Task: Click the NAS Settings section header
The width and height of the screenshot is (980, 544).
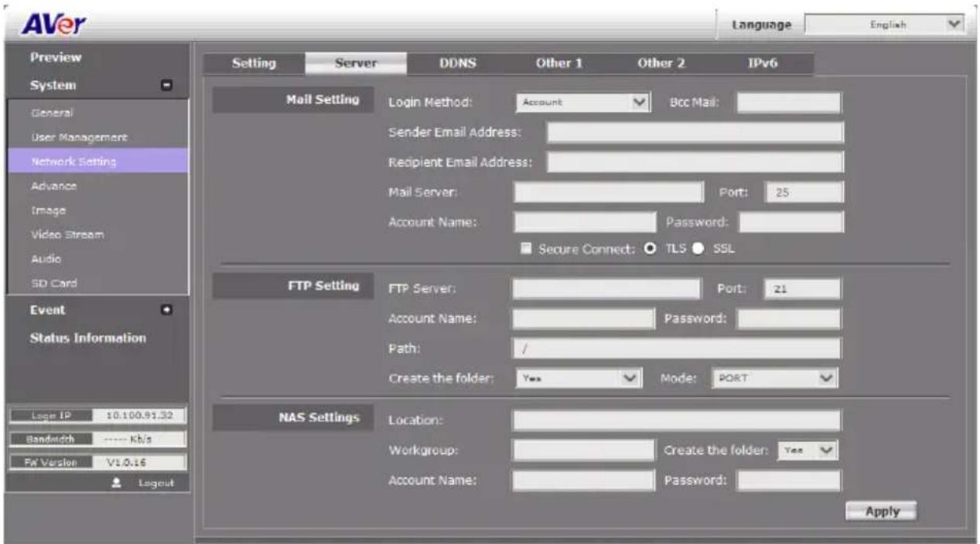Action: 292,419
